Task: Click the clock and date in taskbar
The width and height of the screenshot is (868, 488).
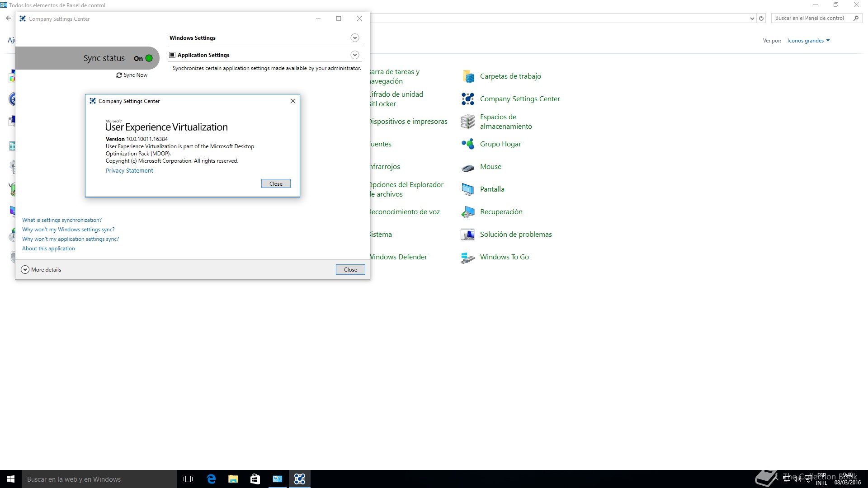Action: tap(848, 479)
